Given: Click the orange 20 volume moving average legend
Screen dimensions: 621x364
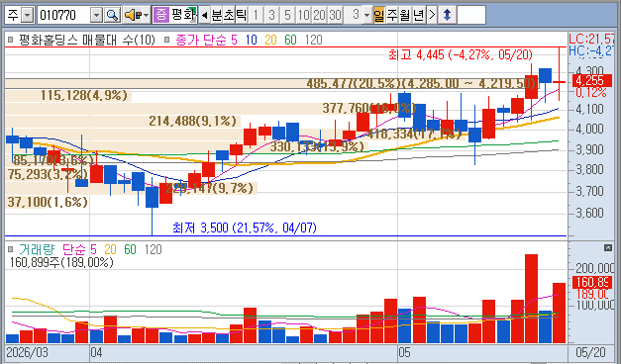Looking at the screenshot, I should (x=110, y=249).
